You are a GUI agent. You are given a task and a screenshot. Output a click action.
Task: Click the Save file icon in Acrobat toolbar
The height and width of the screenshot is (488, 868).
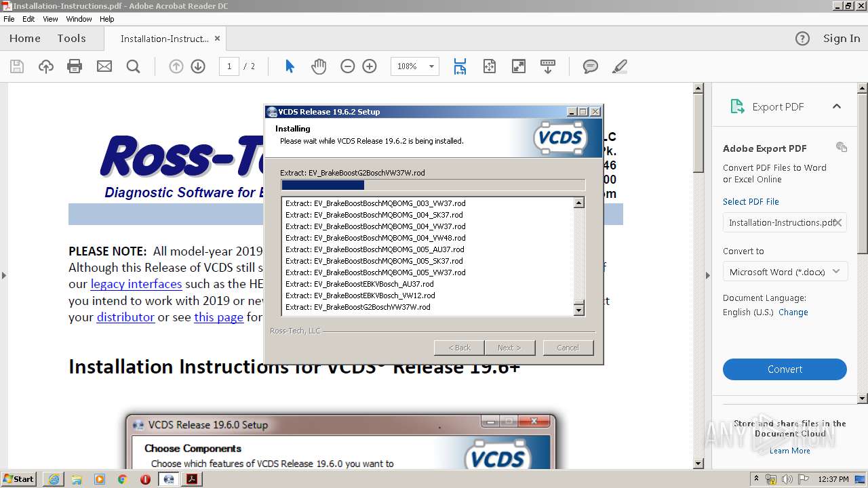point(17,66)
